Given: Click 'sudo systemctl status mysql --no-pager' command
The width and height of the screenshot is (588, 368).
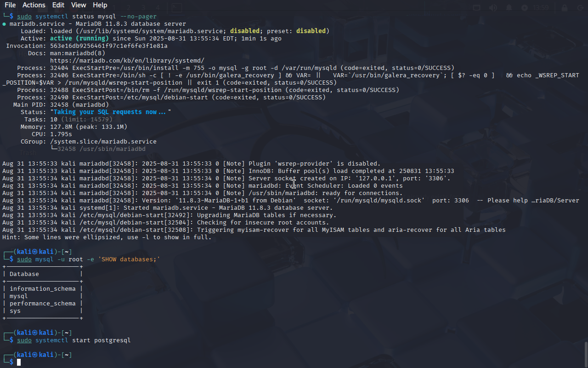Looking at the screenshot, I should point(87,17).
